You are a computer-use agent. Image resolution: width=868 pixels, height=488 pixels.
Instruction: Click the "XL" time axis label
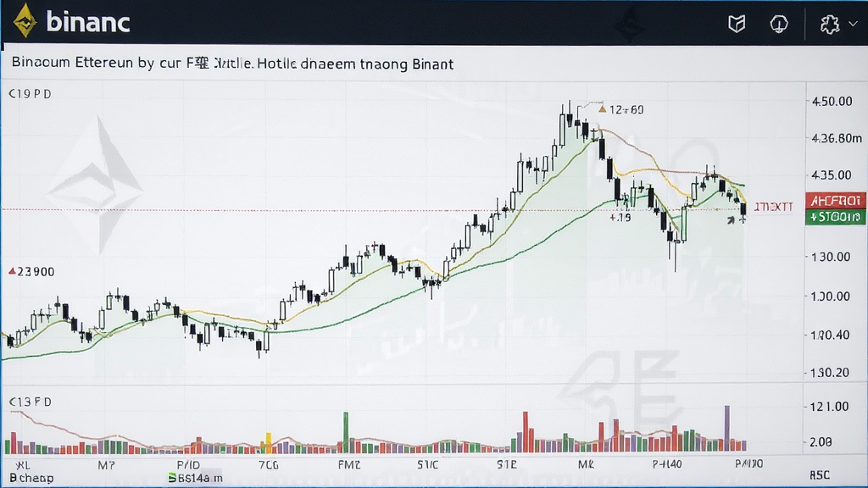(x=23, y=465)
